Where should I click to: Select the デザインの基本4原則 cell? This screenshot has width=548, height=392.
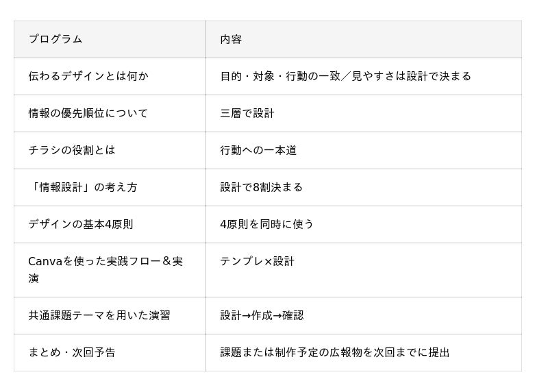(81, 225)
